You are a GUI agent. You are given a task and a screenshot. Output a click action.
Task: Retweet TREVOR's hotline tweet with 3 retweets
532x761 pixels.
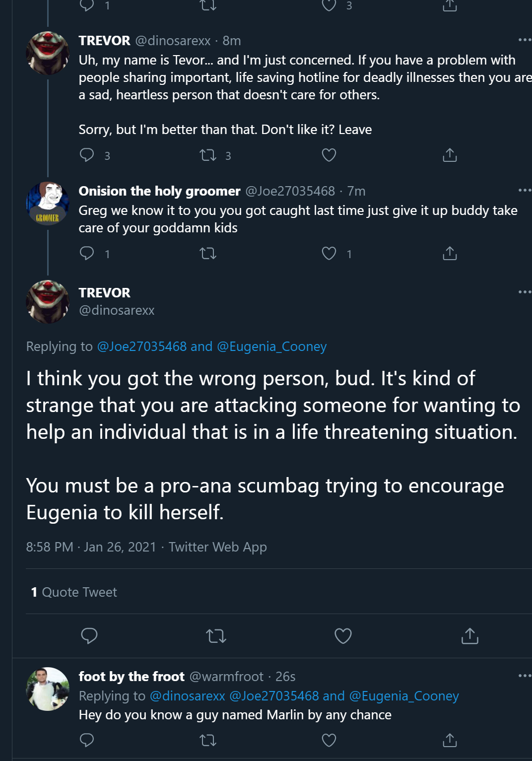pos(208,155)
